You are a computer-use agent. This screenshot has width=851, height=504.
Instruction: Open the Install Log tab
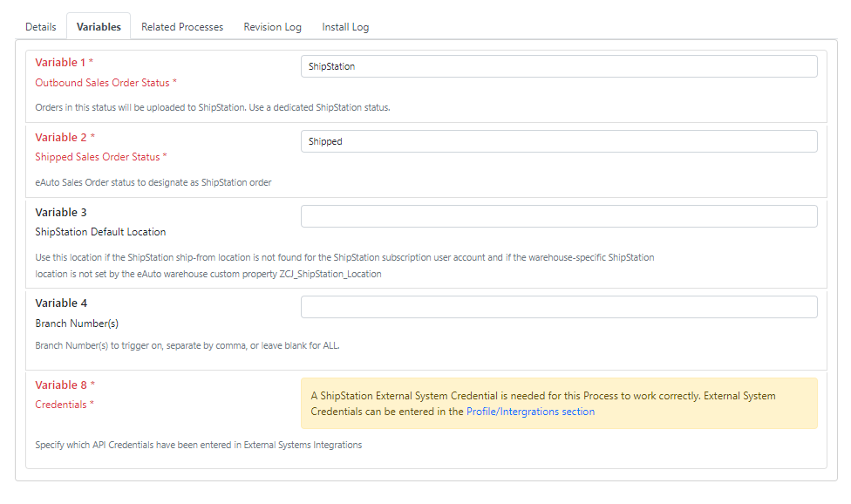pos(345,26)
